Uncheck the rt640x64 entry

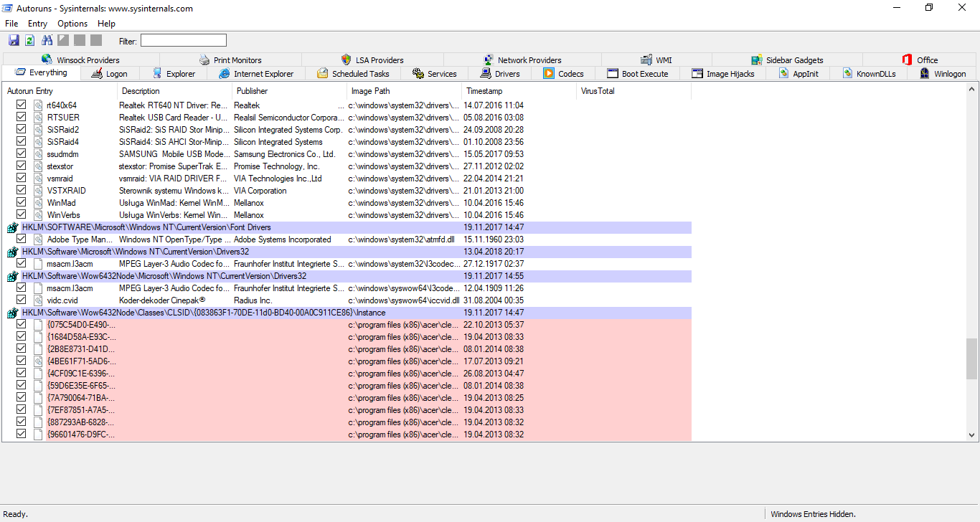21,105
